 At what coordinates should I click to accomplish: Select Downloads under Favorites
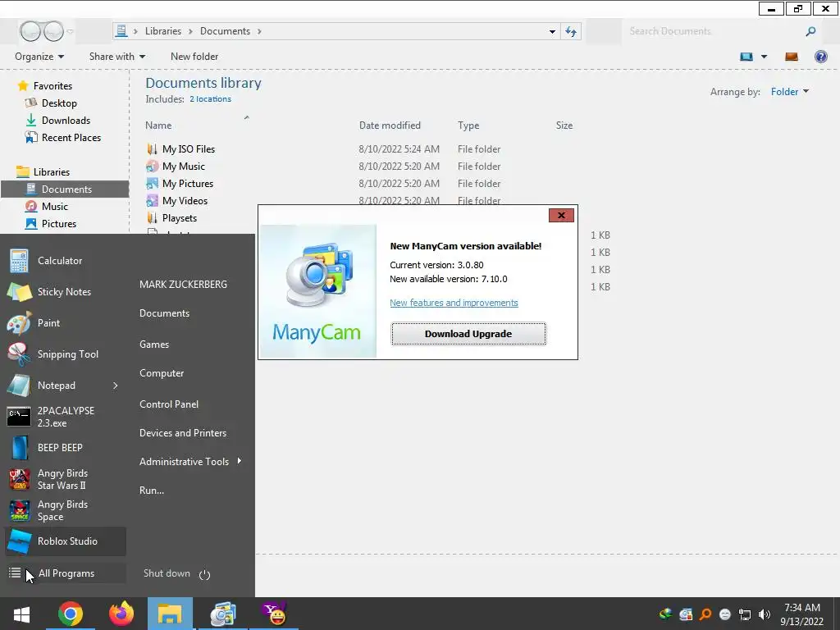[66, 121]
